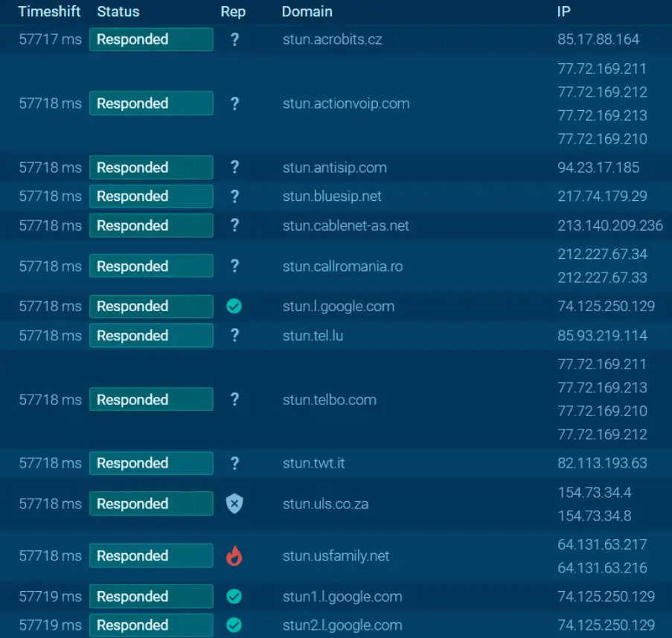Open the stun.bluesip.net domain entry
The height and width of the screenshot is (638, 672).
point(332,197)
